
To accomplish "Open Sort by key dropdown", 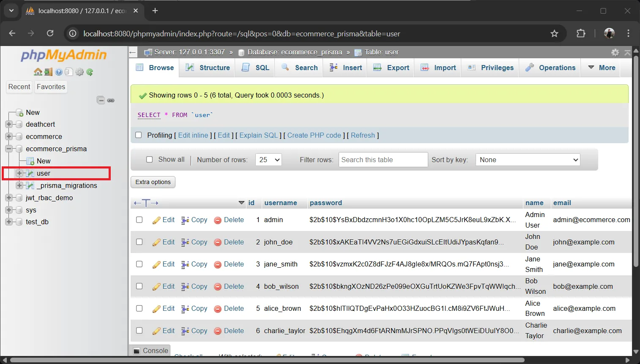I will point(528,160).
